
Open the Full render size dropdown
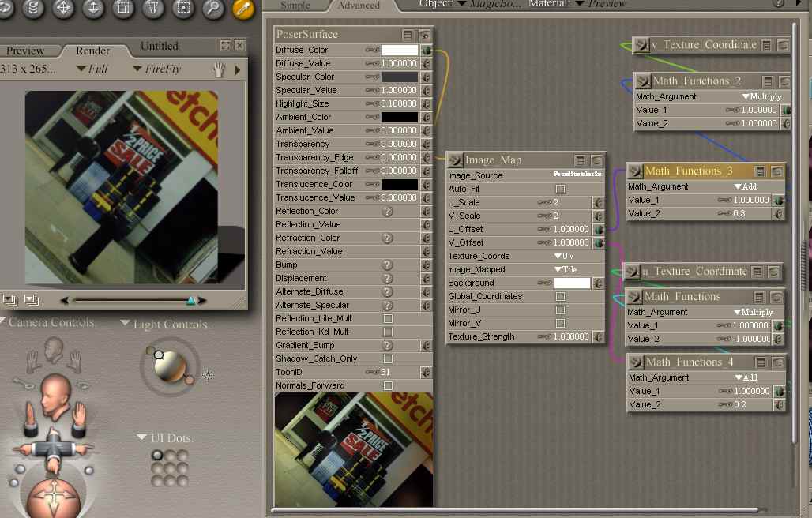click(92, 69)
